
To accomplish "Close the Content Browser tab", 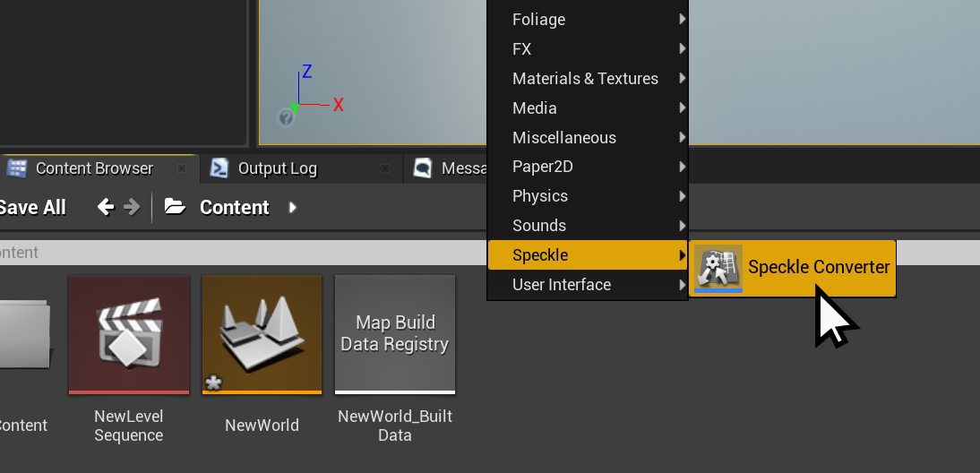I will pyautogui.click(x=181, y=168).
